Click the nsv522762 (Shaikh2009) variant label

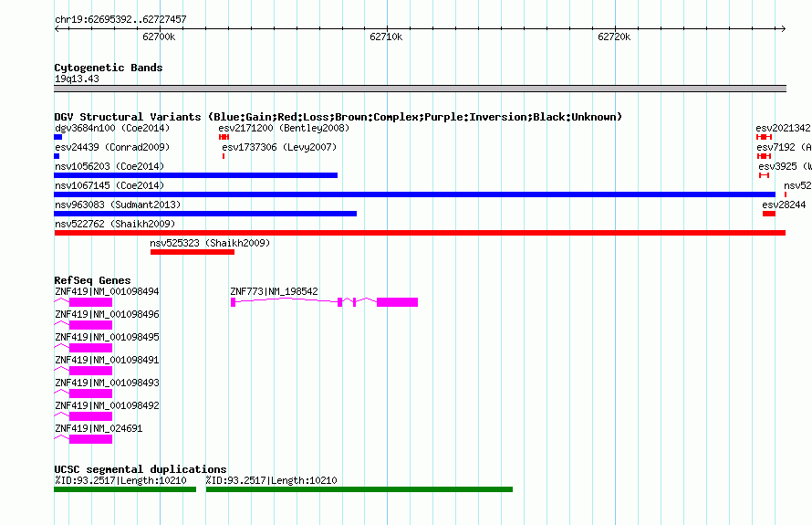[x=115, y=224]
